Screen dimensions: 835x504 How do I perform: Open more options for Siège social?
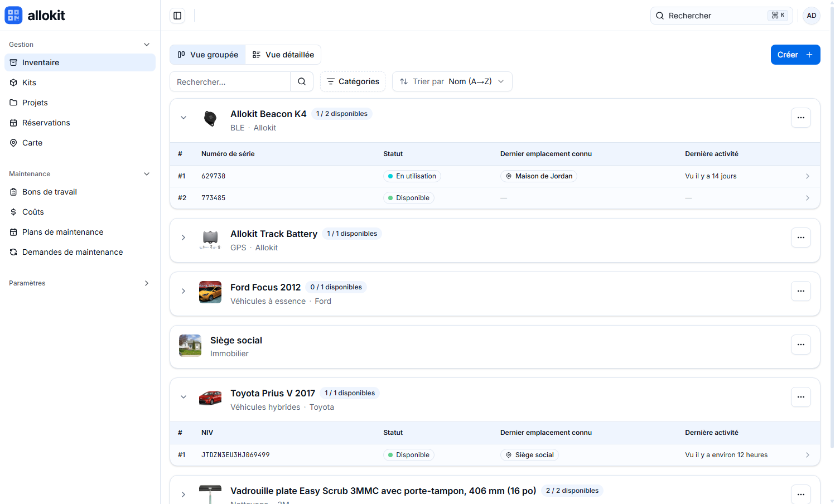click(801, 345)
